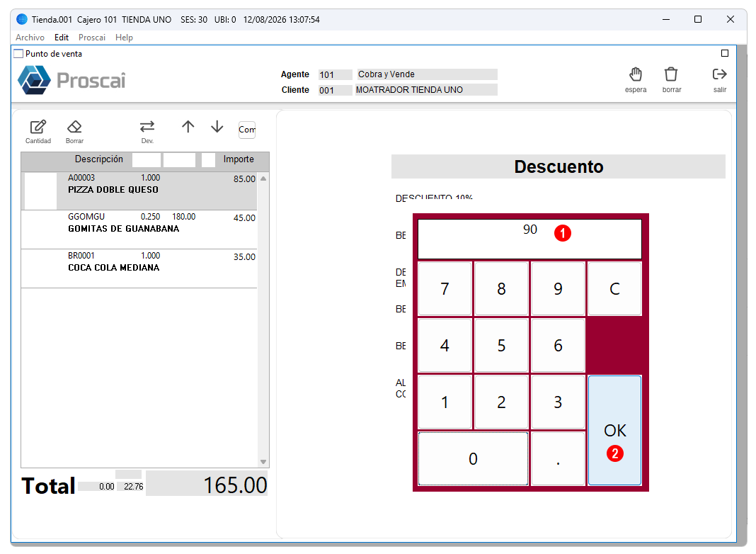Viewport: 756px width, 554px height.
Task: Minimize the Tienda.001 window
Action: coord(666,19)
